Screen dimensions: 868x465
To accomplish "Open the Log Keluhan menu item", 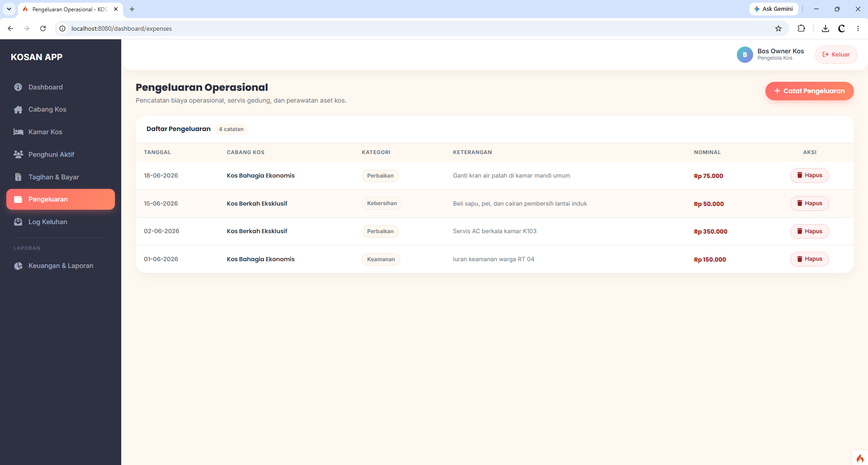I will (x=61, y=222).
